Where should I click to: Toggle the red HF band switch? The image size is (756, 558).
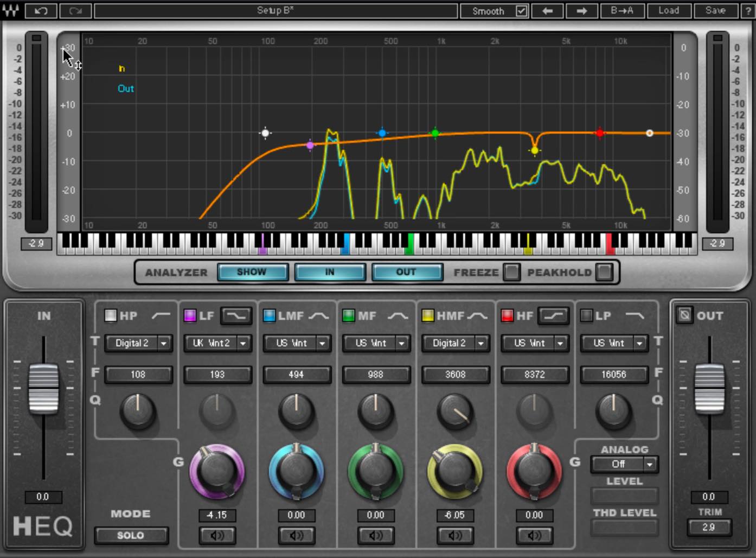507,315
